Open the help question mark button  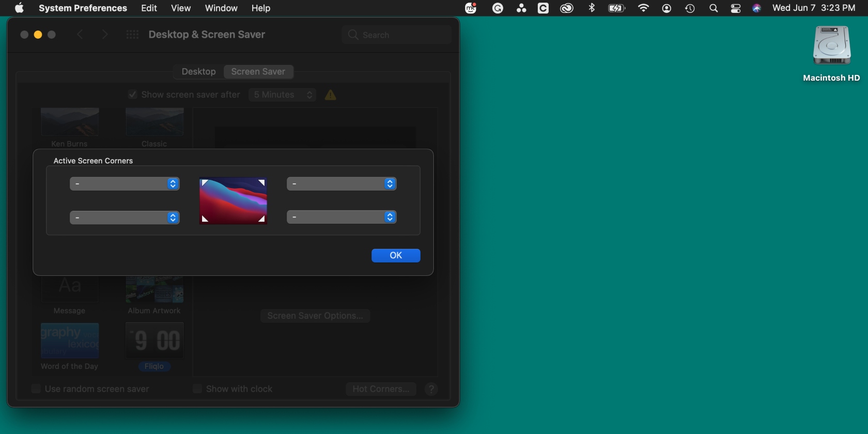coord(431,389)
